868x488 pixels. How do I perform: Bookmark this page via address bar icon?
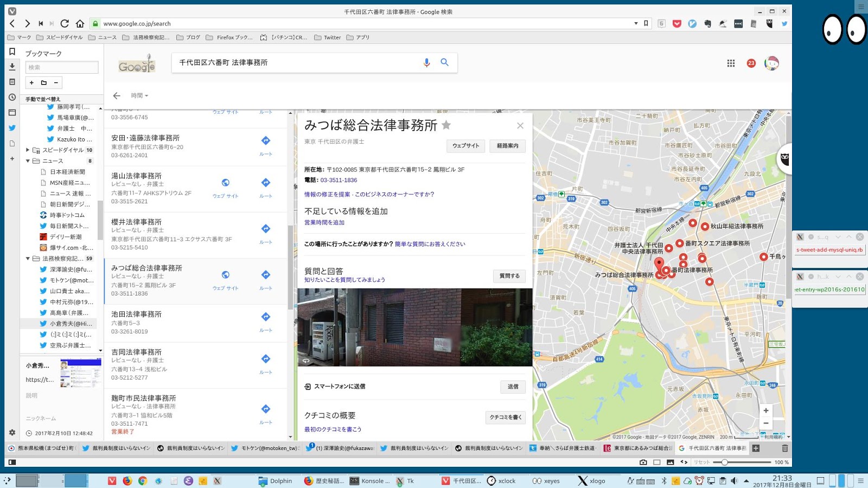[646, 23]
